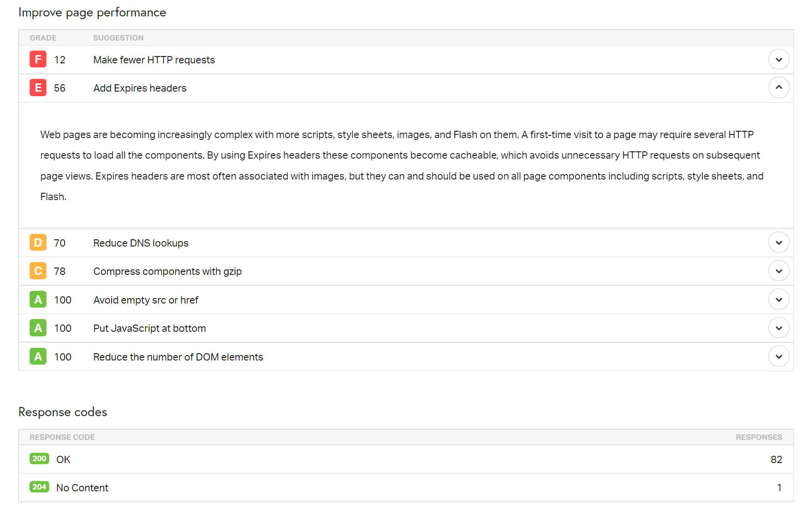The image size is (812, 510).
Task: Click the RESPONSE CODE column header
Action: coord(62,437)
